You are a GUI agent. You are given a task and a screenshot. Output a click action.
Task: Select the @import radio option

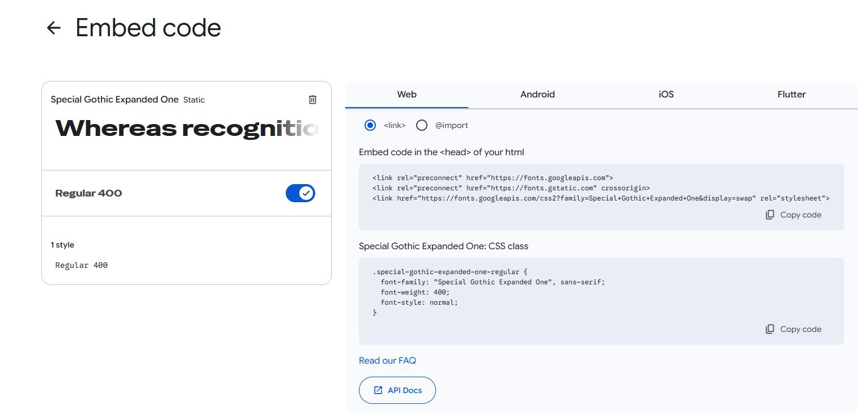point(422,125)
